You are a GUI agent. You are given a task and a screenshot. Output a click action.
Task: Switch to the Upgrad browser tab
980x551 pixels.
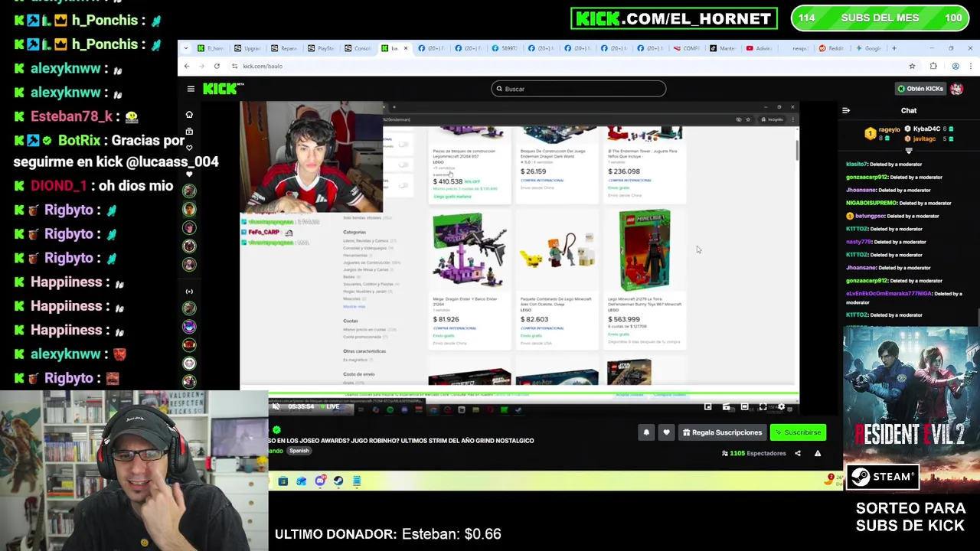click(x=248, y=48)
